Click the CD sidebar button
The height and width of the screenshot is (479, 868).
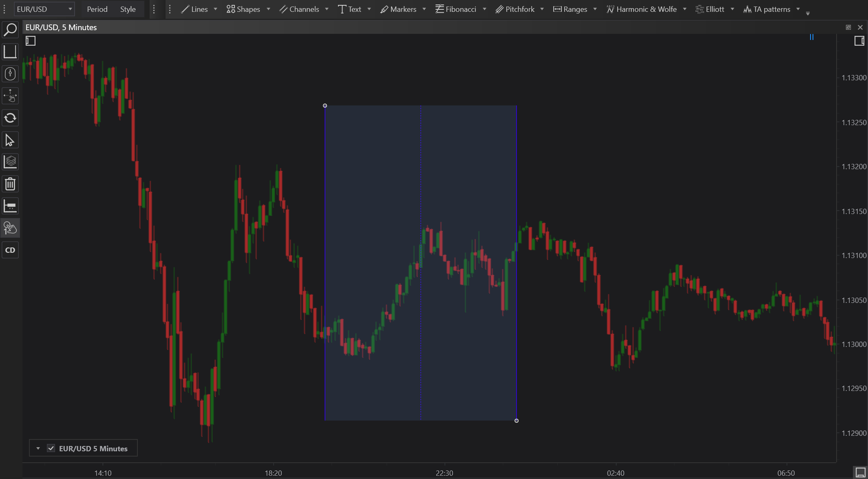pyautogui.click(x=10, y=250)
